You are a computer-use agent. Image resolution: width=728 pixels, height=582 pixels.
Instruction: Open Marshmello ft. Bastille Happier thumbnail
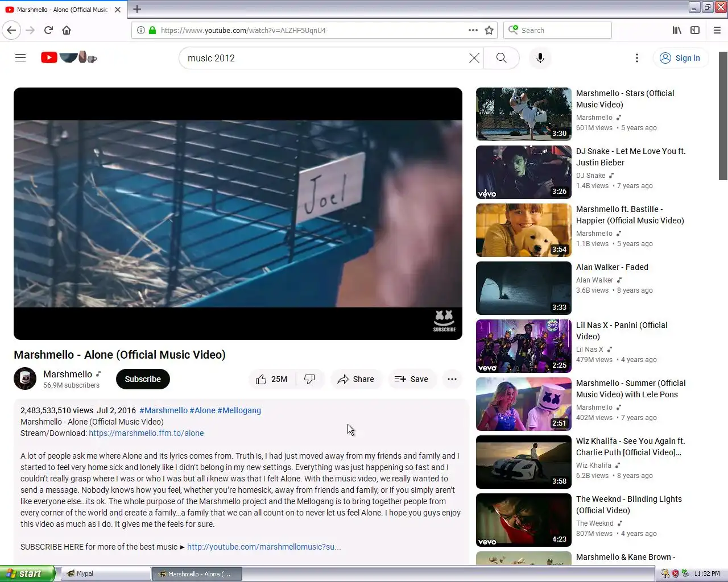(x=524, y=230)
